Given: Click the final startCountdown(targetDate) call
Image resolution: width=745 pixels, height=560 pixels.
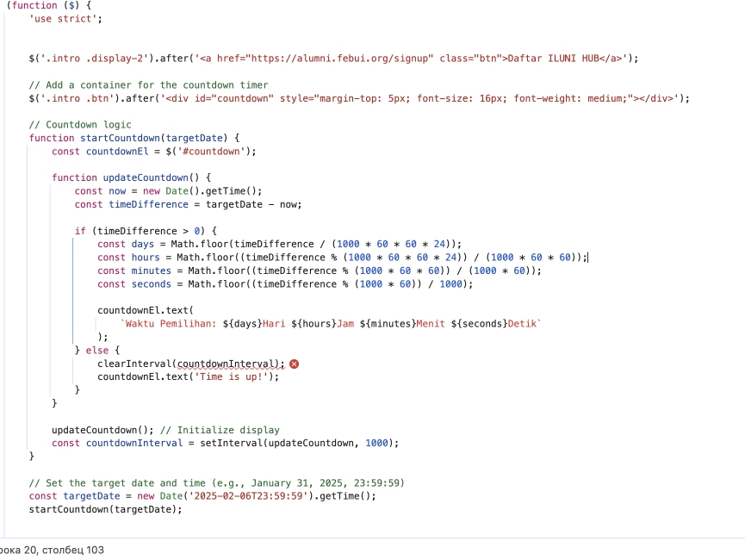Looking at the screenshot, I should tap(105, 509).
